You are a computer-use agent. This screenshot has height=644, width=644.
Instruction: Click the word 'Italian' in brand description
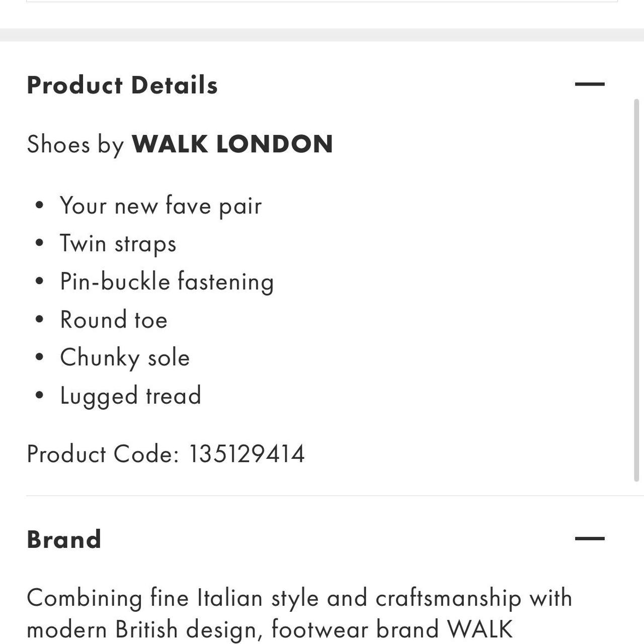(230, 598)
